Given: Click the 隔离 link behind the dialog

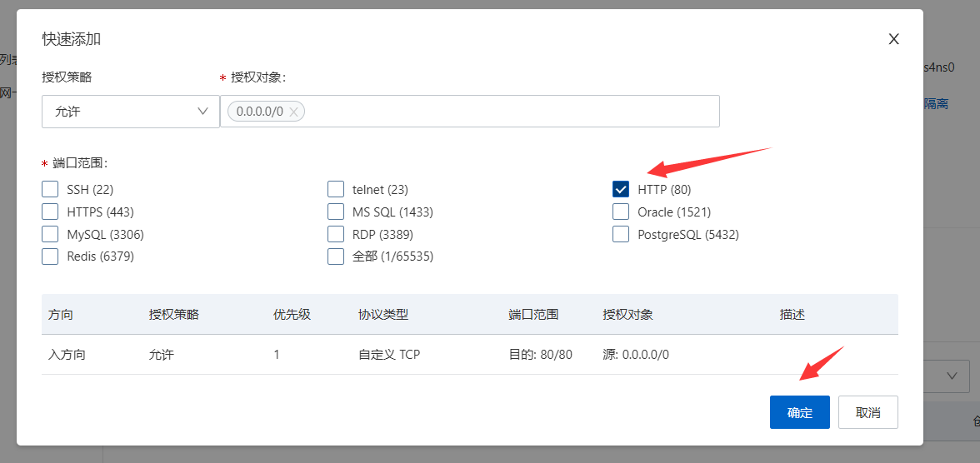Looking at the screenshot, I should click(x=936, y=104).
